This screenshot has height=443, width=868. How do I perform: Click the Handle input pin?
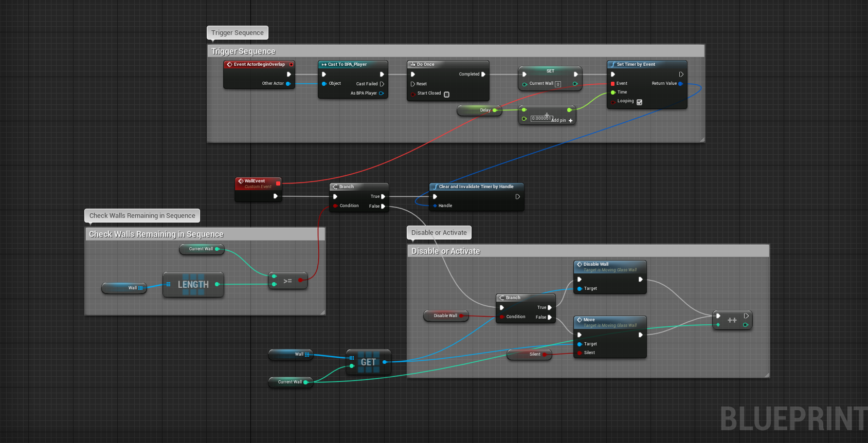435,206
